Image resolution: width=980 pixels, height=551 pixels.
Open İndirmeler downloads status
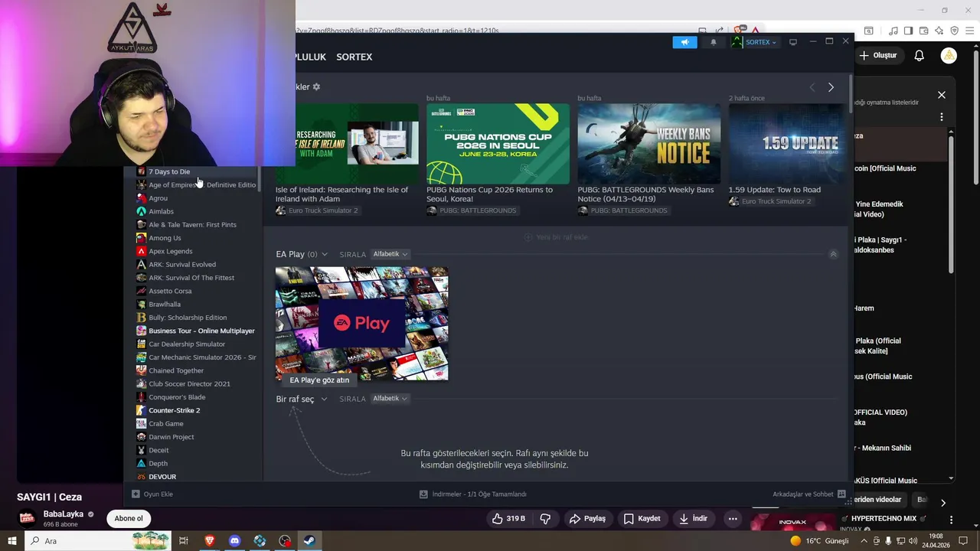click(473, 494)
